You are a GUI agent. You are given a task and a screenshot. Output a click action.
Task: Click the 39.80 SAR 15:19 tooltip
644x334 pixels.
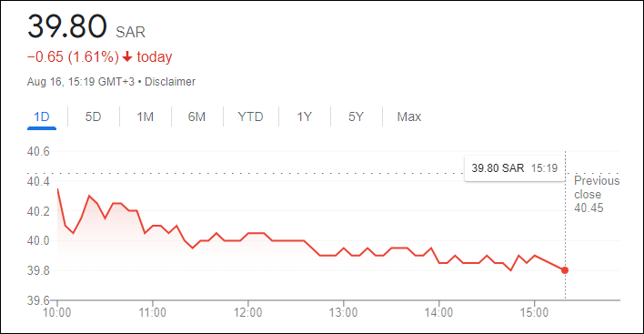pos(515,168)
